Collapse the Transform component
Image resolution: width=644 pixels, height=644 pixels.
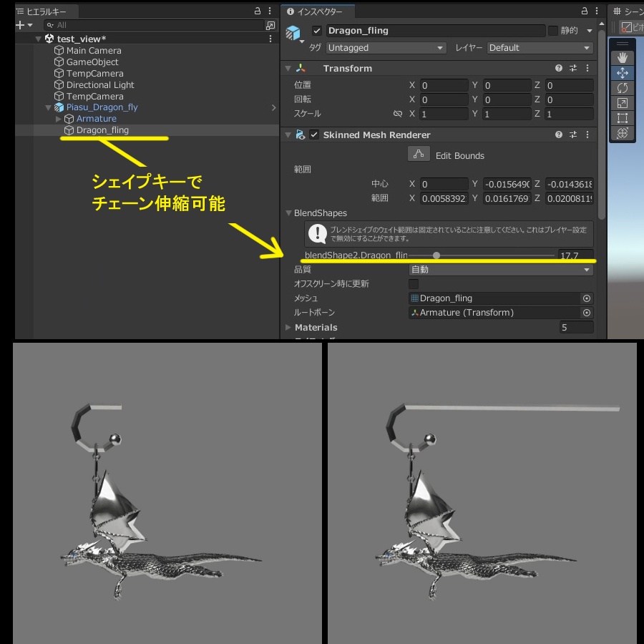[288, 69]
